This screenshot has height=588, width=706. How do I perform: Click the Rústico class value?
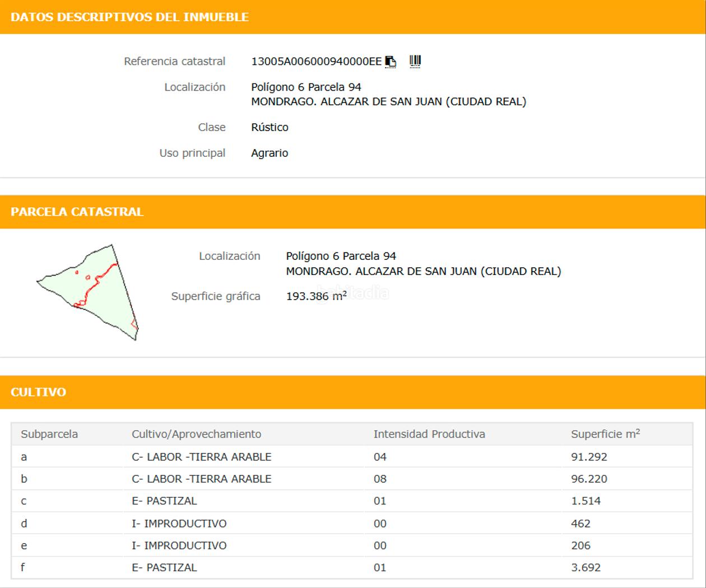(270, 127)
